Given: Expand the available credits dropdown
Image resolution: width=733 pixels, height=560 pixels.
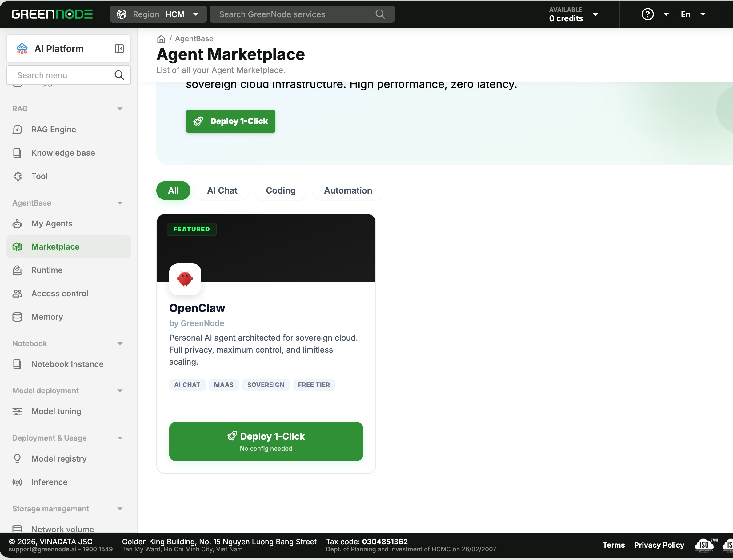Looking at the screenshot, I should [x=595, y=14].
